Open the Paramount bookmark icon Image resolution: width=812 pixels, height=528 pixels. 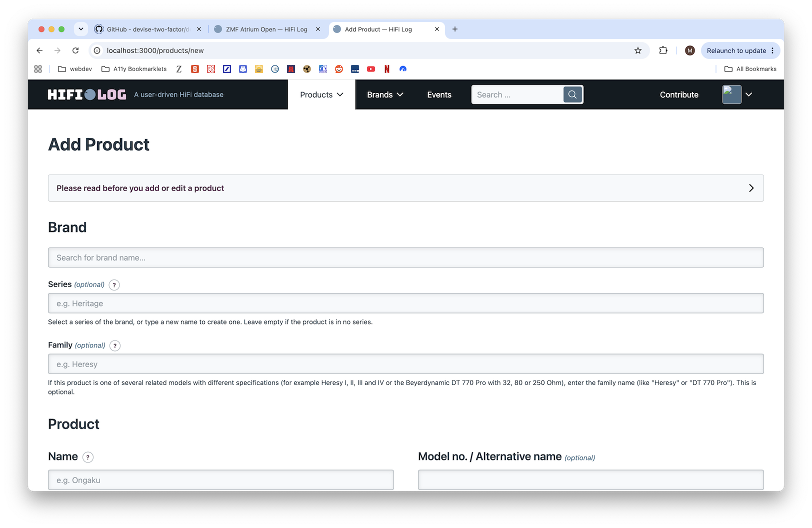click(403, 69)
